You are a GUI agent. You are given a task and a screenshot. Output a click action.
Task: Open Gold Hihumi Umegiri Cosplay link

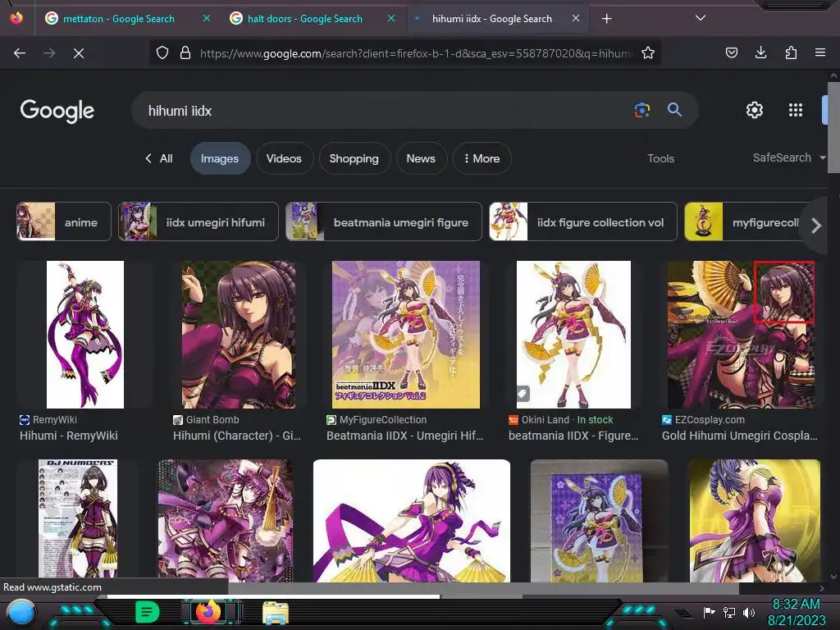740,436
